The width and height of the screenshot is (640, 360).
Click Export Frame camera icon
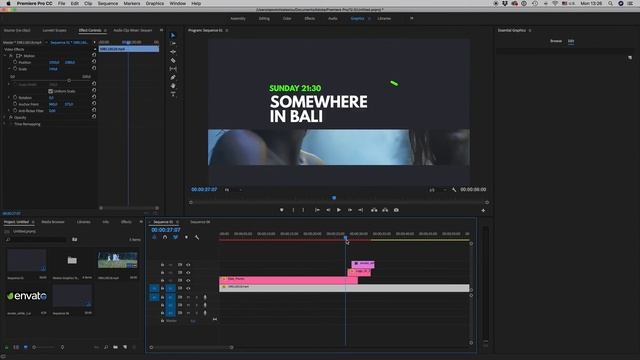coord(396,210)
